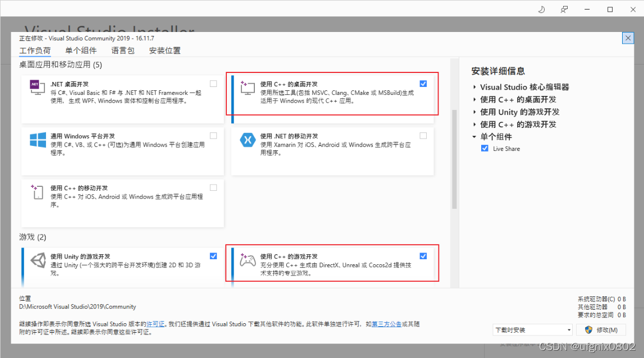The height and width of the screenshot is (358, 644).
Task: Collapse the 单个组件 section
Action: coord(474,137)
